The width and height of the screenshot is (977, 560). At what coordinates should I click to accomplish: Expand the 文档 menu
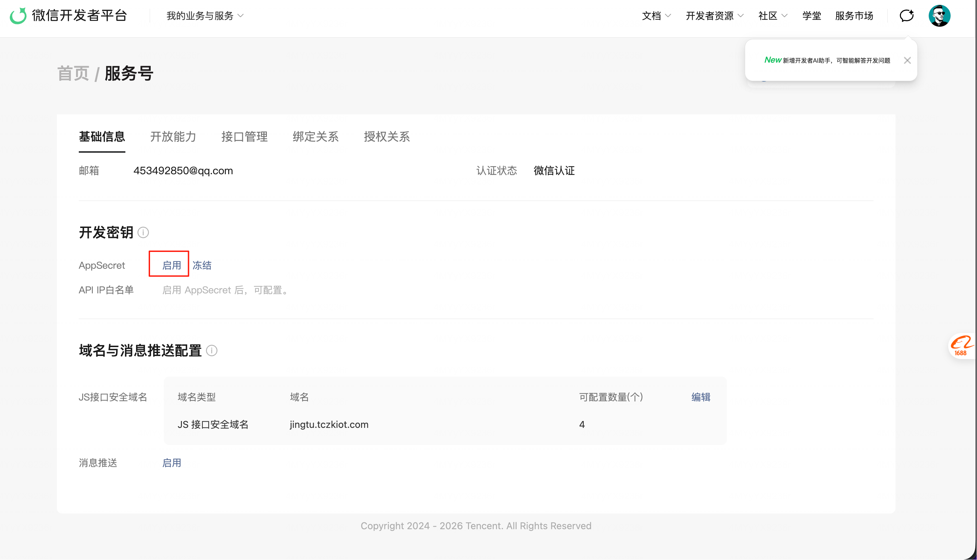coord(656,16)
